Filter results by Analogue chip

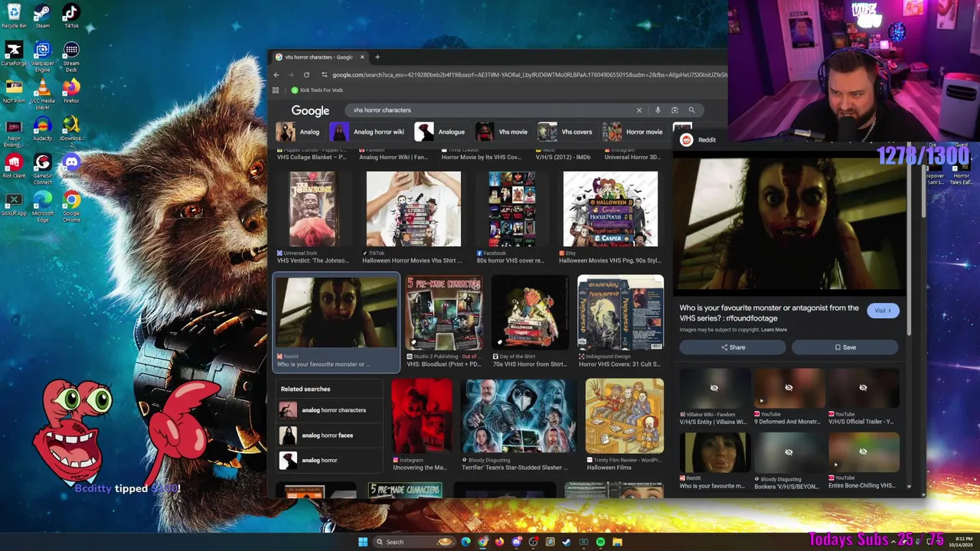[440, 132]
